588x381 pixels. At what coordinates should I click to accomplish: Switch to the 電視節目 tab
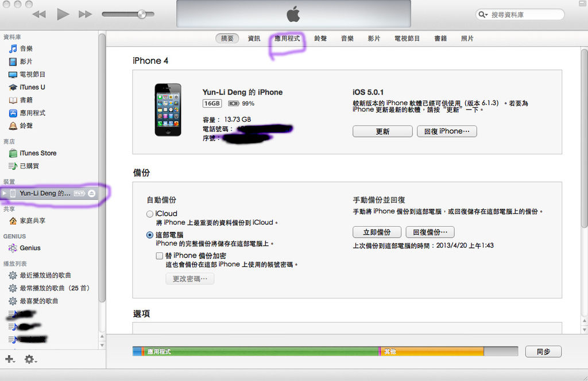pos(407,38)
